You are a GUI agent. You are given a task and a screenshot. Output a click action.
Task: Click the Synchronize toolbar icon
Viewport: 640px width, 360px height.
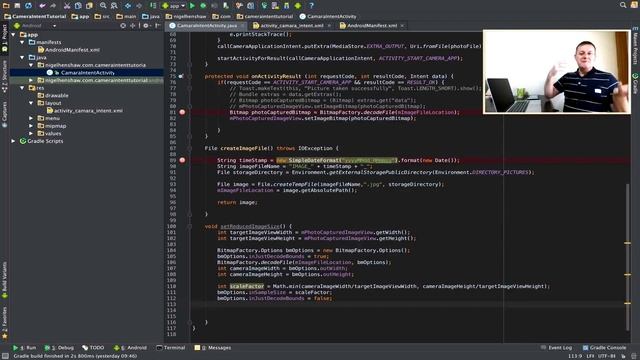click(28, 6)
